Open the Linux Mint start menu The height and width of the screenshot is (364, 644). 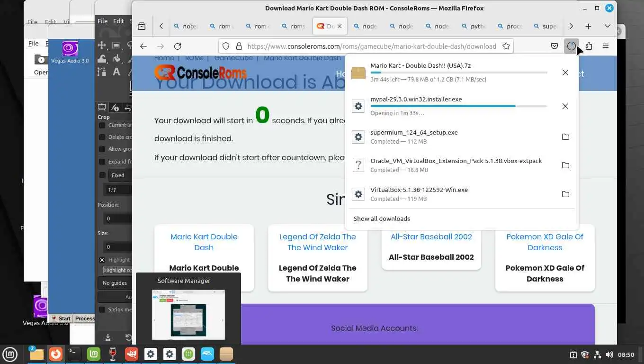pos(10,354)
